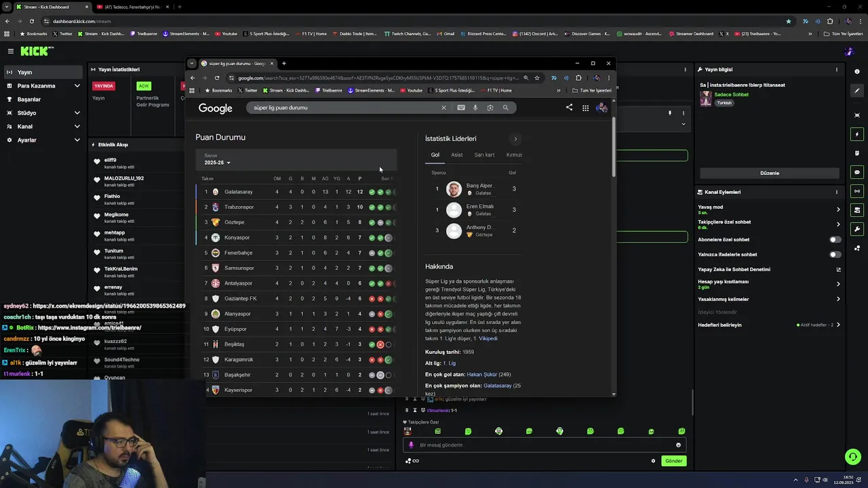The image size is (868, 488).
Task: Open Kanal Eylemleri three-dot menu
Action: point(837,192)
